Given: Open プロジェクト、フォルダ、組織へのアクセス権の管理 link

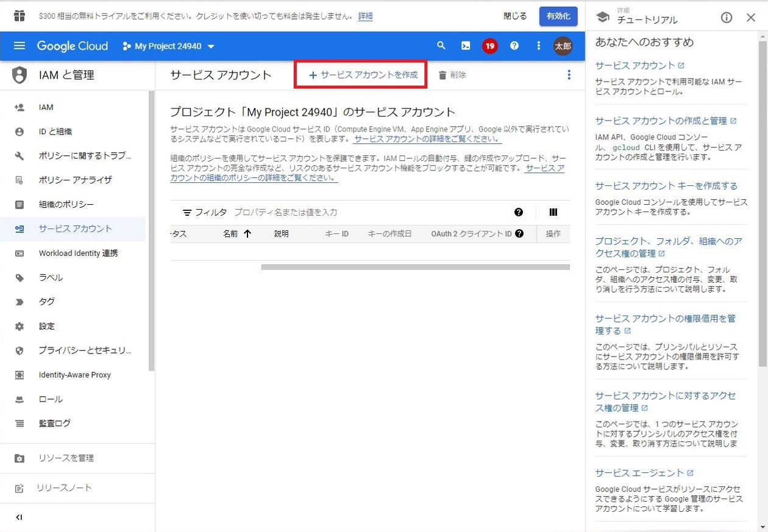Looking at the screenshot, I should (669, 247).
